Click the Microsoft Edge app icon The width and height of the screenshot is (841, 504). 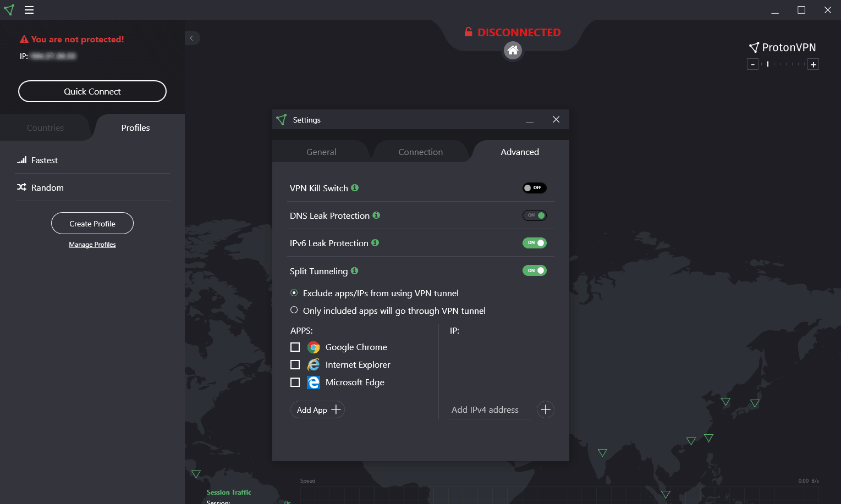pyautogui.click(x=314, y=383)
